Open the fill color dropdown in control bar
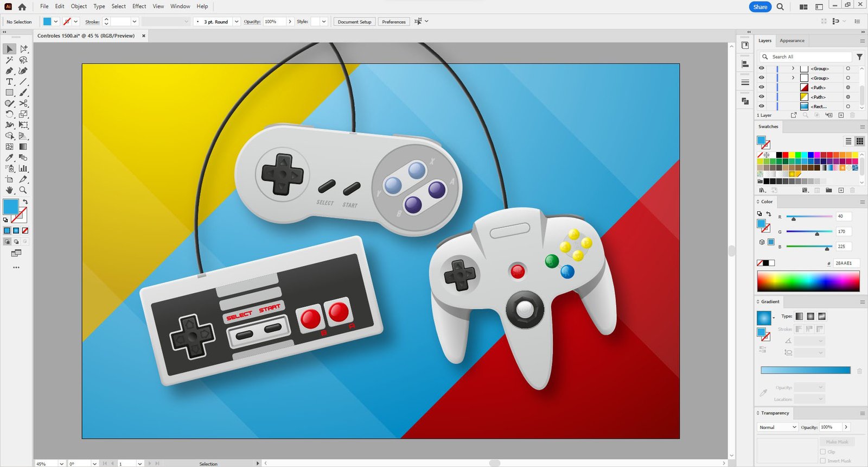 coord(55,22)
